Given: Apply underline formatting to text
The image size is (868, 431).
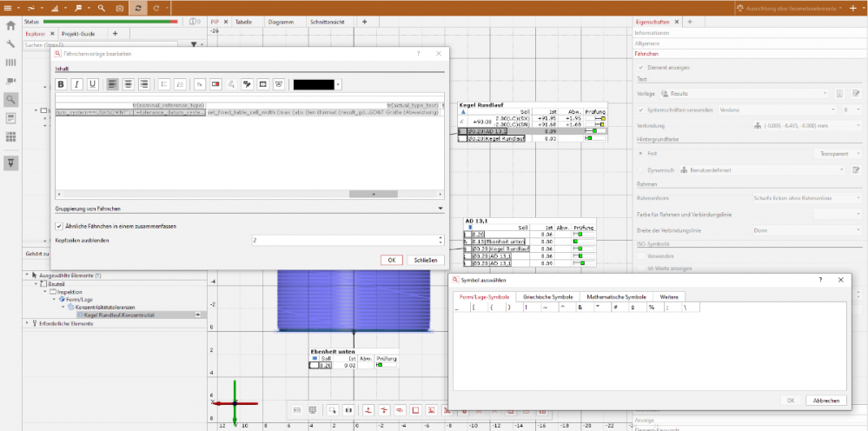Looking at the screenshot, I should click(92, 84).
